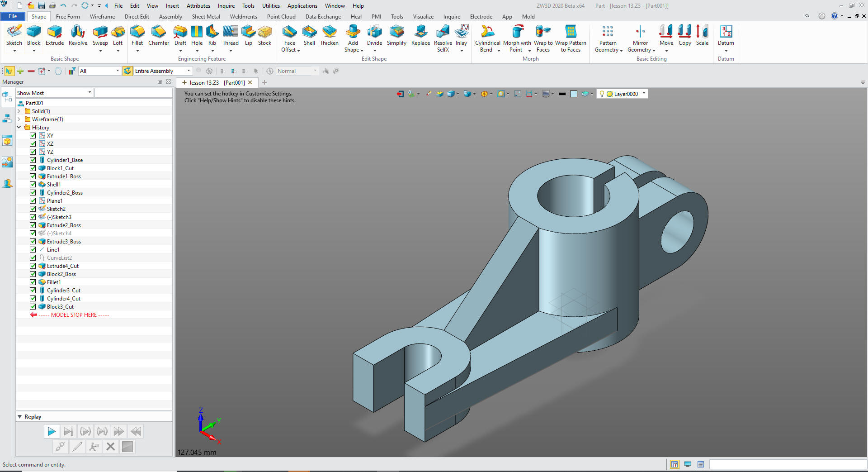Click the command input field in status bar

pos(788,464)
